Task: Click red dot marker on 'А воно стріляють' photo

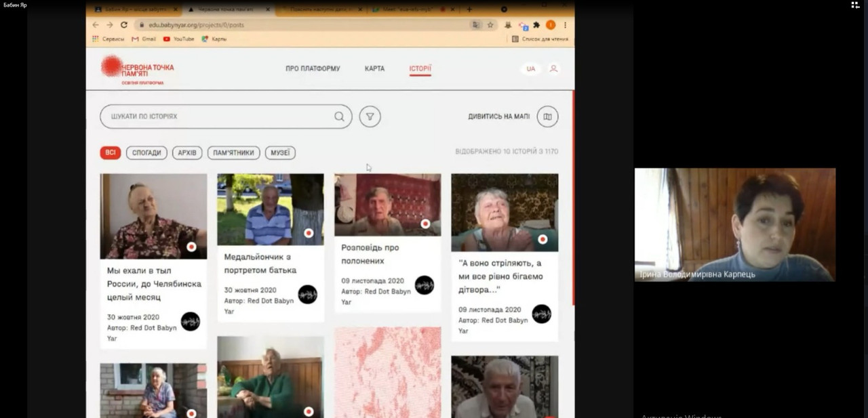Action: [542, 239]
